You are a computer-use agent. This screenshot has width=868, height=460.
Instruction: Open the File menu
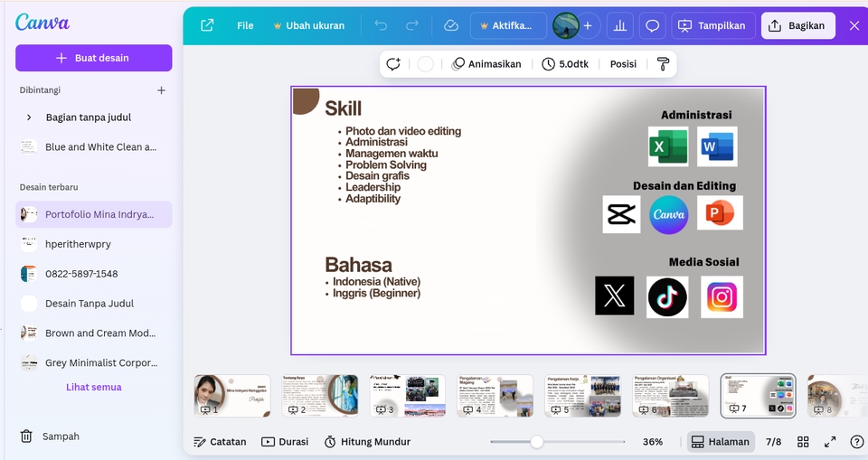click(x=245, y=25)
